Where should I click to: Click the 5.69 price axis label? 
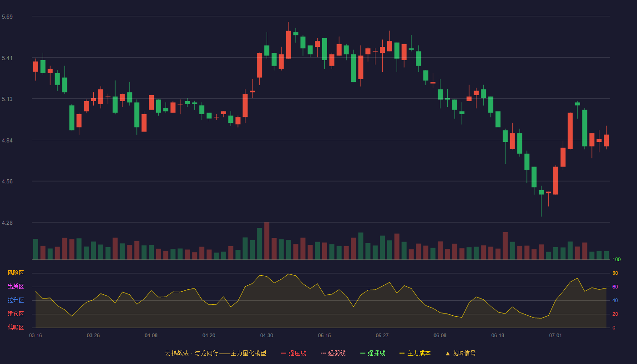point(7,17)
